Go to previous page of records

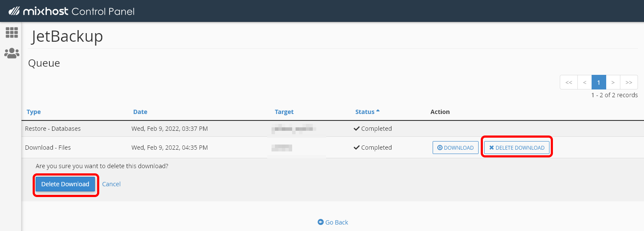(x=584, y=82)
